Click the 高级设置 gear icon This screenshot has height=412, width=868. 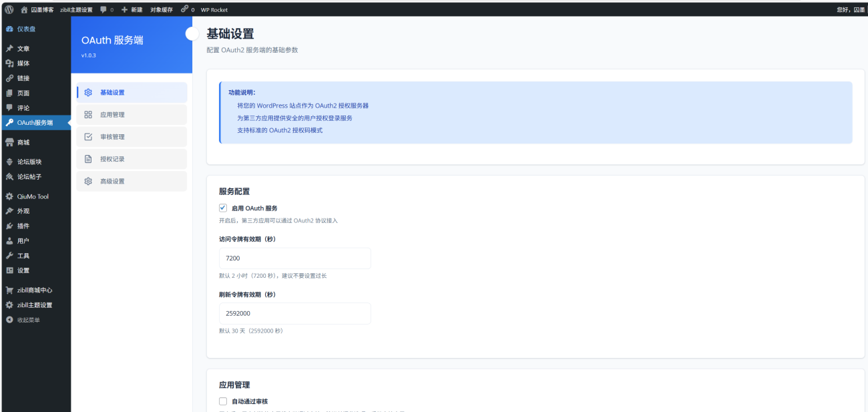tap(87, 180)
